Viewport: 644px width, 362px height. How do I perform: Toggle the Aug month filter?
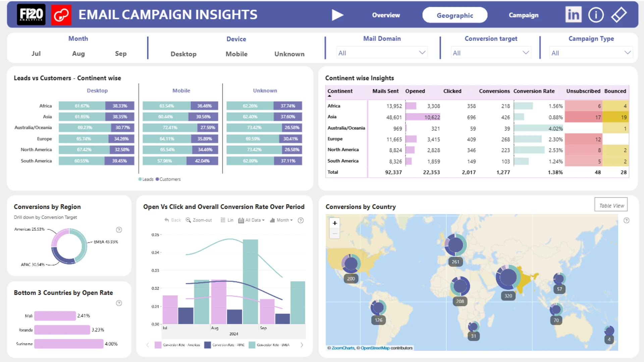point(78,54)
